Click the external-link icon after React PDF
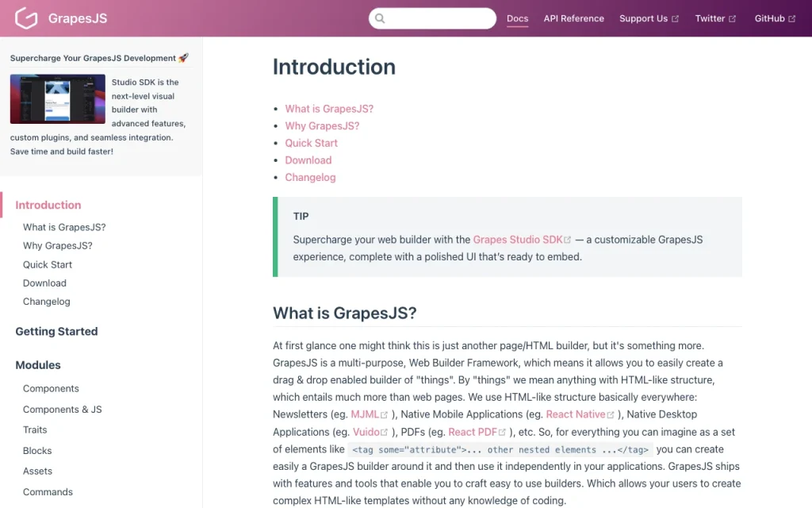Screen dimensions: 812x508 pyautogui.click(x=502, y=433)
